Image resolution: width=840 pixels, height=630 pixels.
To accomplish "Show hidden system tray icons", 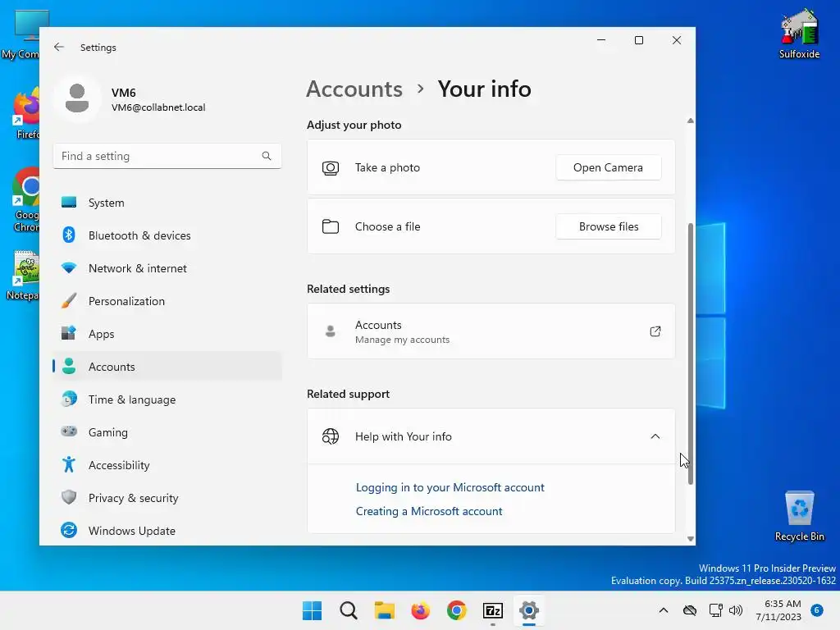I will tap(663, 610).
